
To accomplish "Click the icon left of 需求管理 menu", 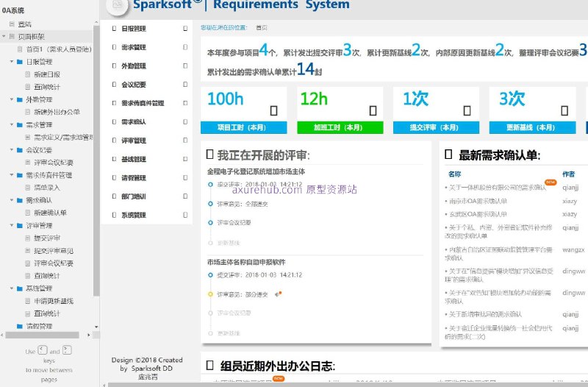I will tap(115, 47).
